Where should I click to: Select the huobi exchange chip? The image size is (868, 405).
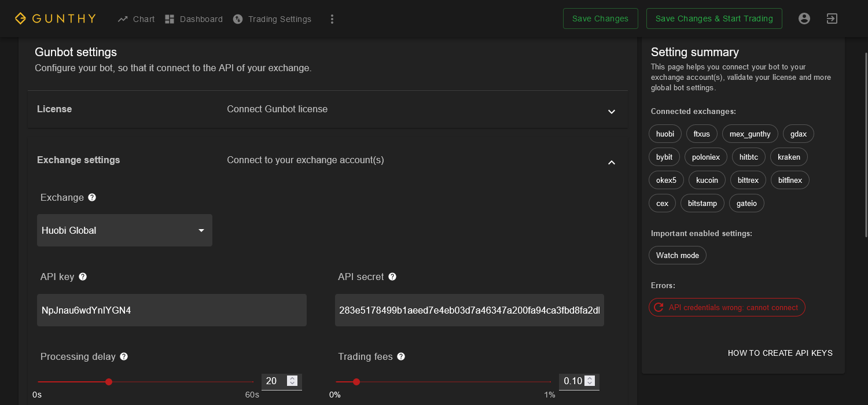[665, 134]
